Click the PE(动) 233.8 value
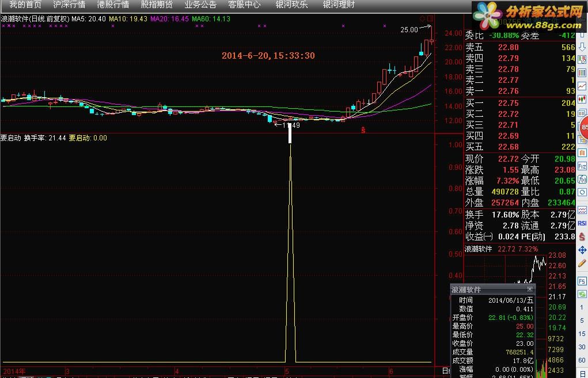 565,236
